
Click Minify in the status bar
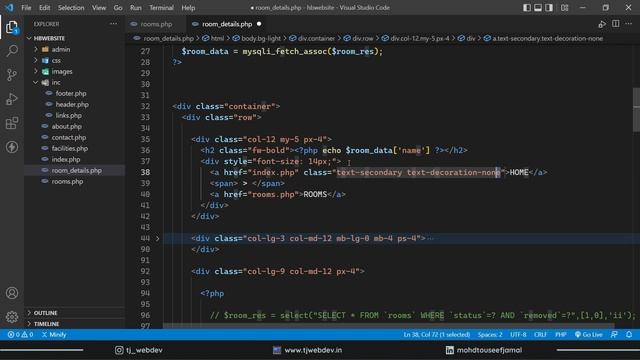point(54,335)
